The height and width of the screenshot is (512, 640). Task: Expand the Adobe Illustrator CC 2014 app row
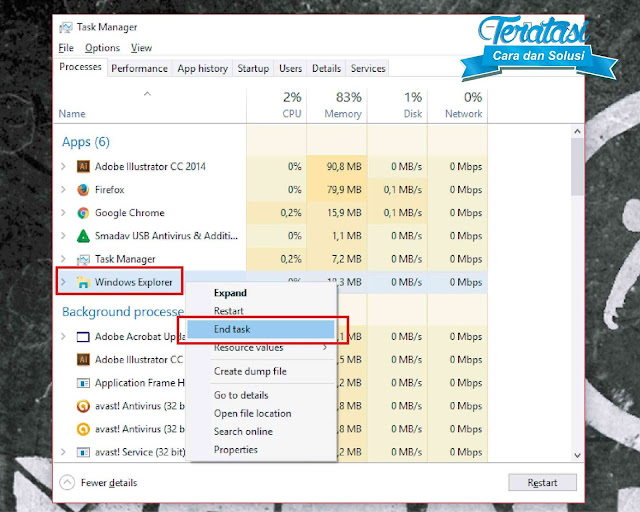click(63, 167)
